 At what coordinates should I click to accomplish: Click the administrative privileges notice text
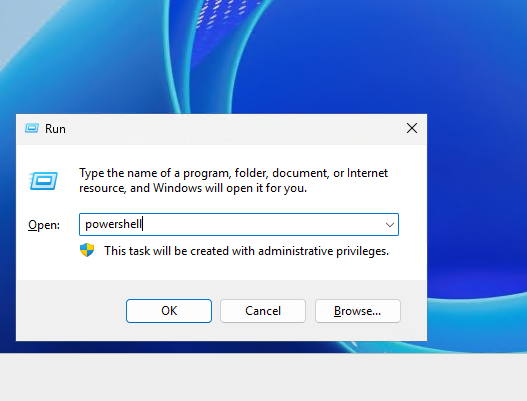[x=246, y=251]
